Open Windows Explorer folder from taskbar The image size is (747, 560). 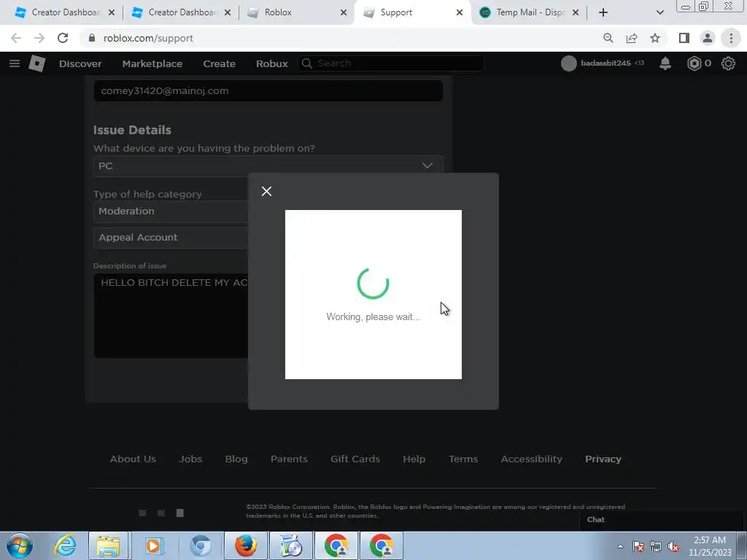[108, 545]
